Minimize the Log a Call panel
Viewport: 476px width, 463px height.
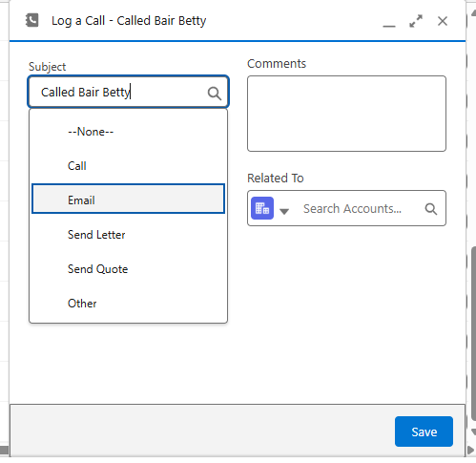(x=389, y=26)
